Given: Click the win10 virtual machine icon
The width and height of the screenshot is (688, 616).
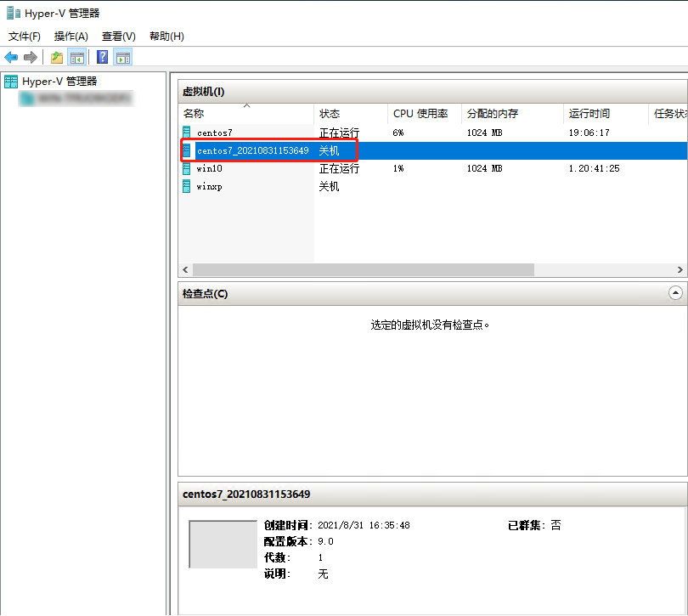Looking at the screenshot, I should pos(187,168).
